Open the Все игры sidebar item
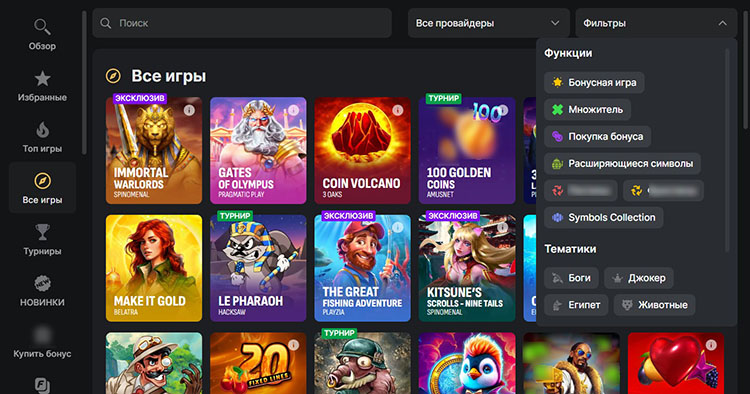 (x=42, y=188)
